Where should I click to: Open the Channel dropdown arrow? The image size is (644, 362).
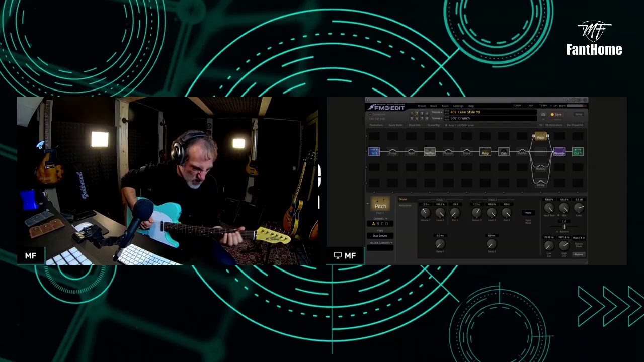386,219
